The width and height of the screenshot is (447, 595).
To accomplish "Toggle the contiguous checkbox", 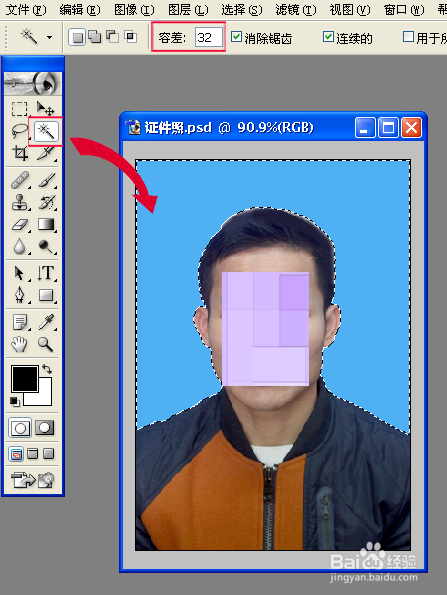I will click(x=328, y=36).
